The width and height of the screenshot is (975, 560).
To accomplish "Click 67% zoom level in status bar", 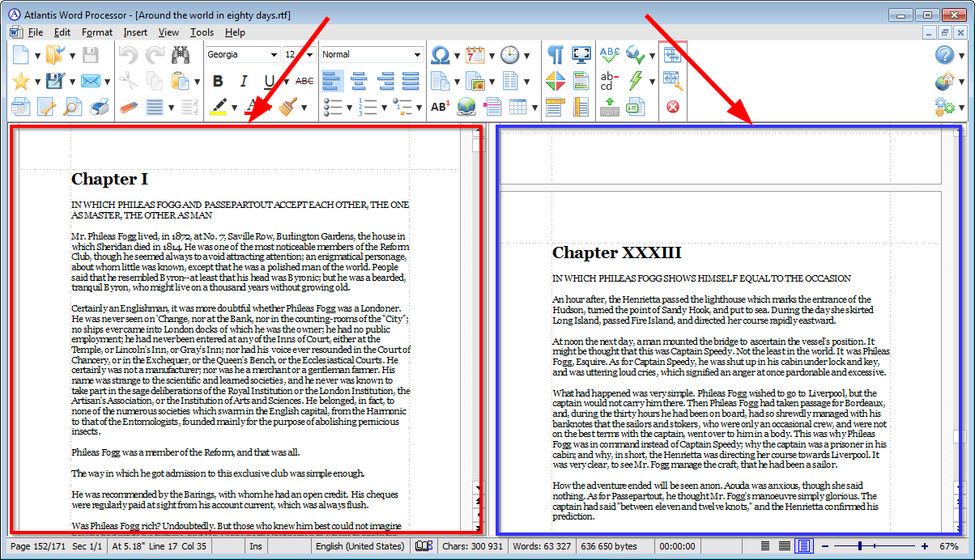I will pos(947,545).
